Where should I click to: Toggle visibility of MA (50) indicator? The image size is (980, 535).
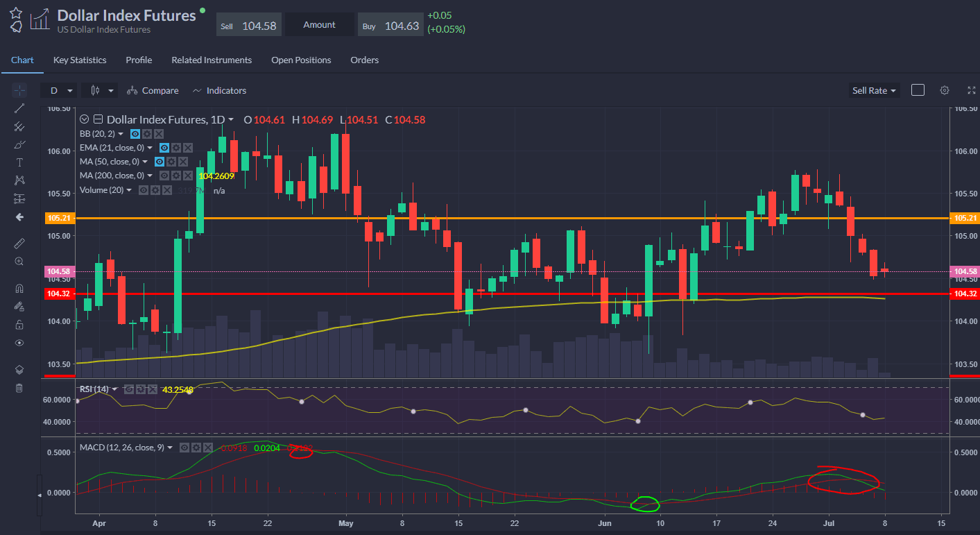(159, 162)
